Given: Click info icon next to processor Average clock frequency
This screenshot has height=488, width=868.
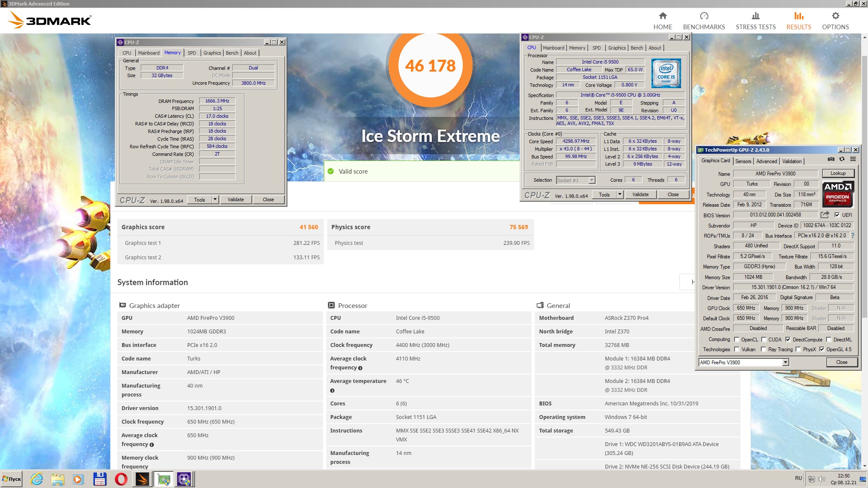Looking at the screenshot, I should point(360,368).
